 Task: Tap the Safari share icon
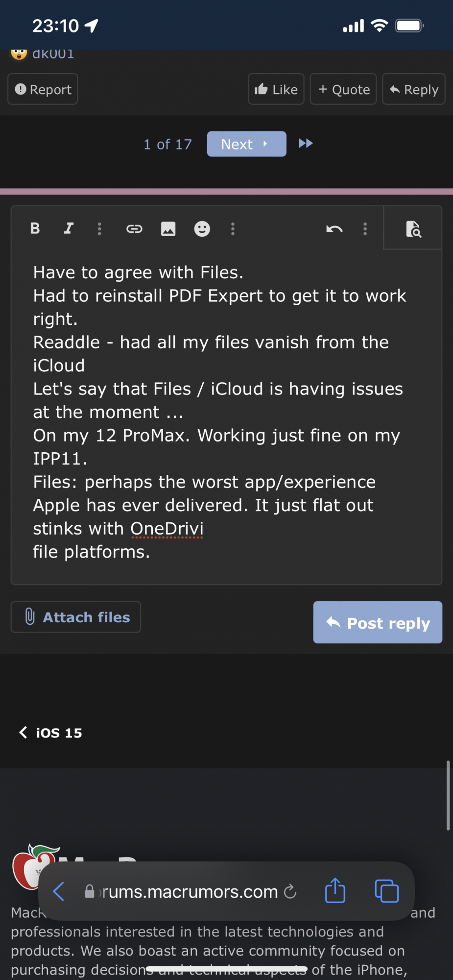pyautogui.click(x=335, y=891)
